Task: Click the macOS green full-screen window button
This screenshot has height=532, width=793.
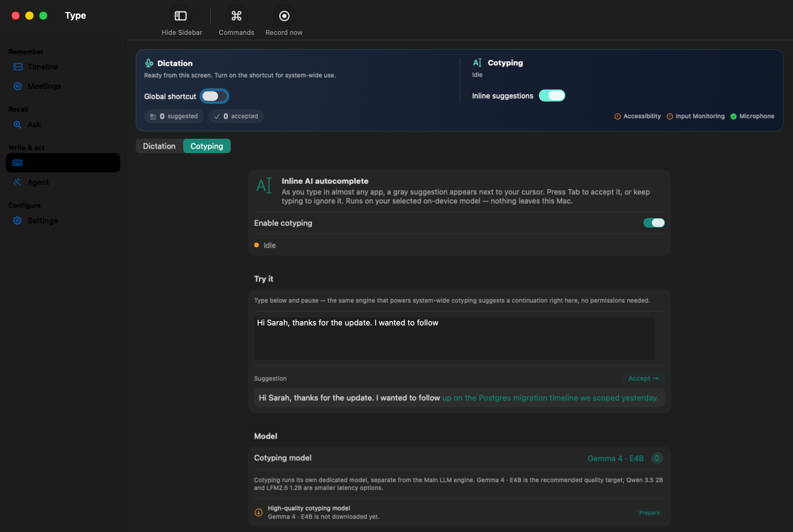Action: click(43, 16)
